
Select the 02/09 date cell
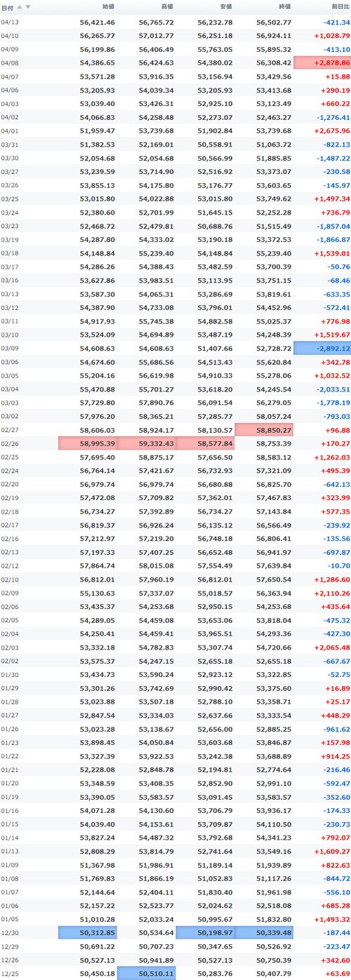10,593
